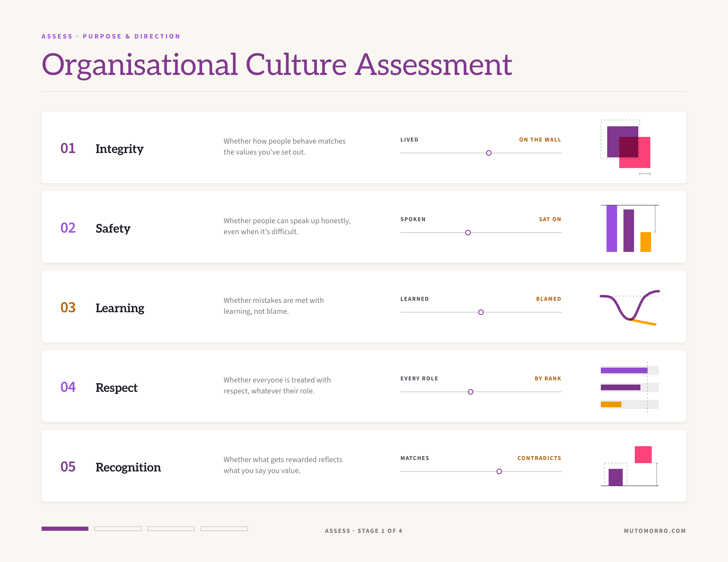This screenshot has width=728, height=562.
Task: Select the Recognition slider handle
Action: pyautogui.click(x=499, y=471)
